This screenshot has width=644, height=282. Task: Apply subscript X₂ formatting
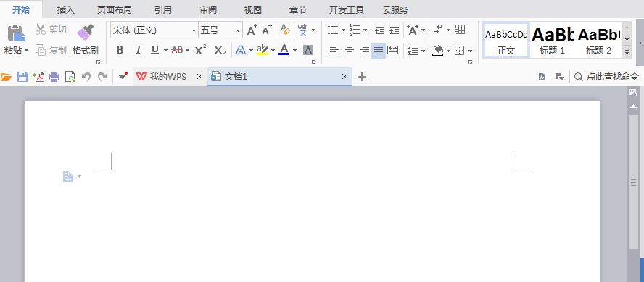(220, 51)
